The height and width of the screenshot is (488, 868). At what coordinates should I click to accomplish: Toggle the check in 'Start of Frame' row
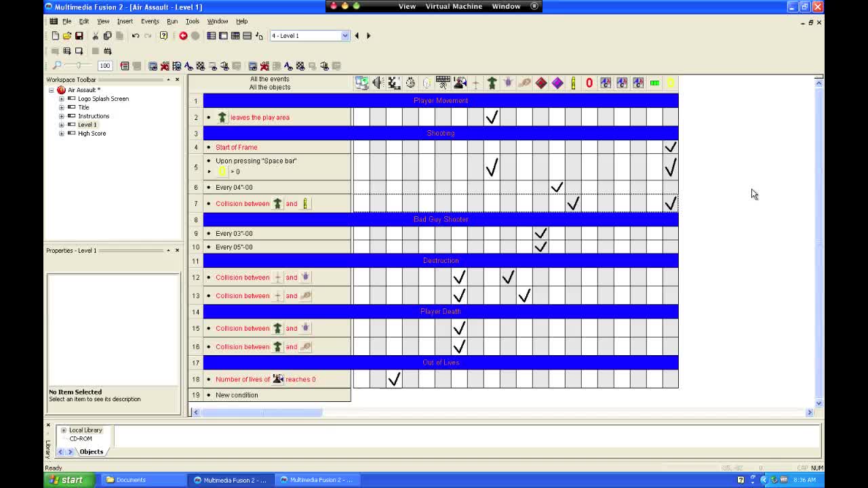pyautogui.click(x=671, y=147)
